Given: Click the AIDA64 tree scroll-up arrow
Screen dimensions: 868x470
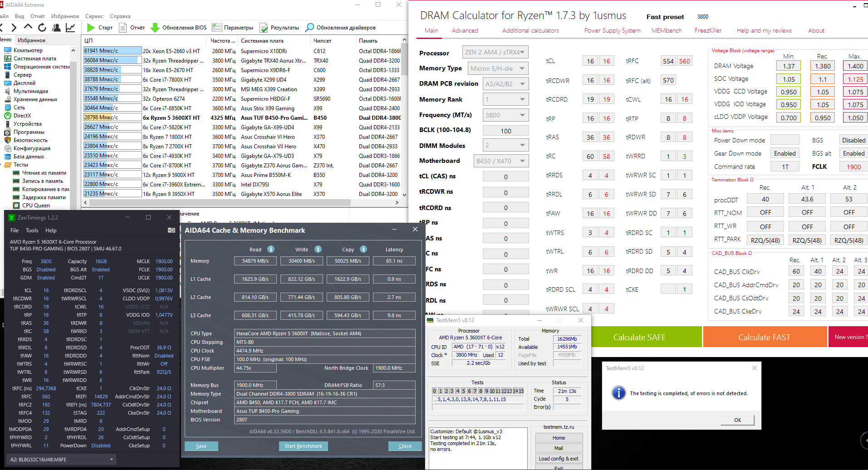Looking at the screenshot, I should 73,50.
